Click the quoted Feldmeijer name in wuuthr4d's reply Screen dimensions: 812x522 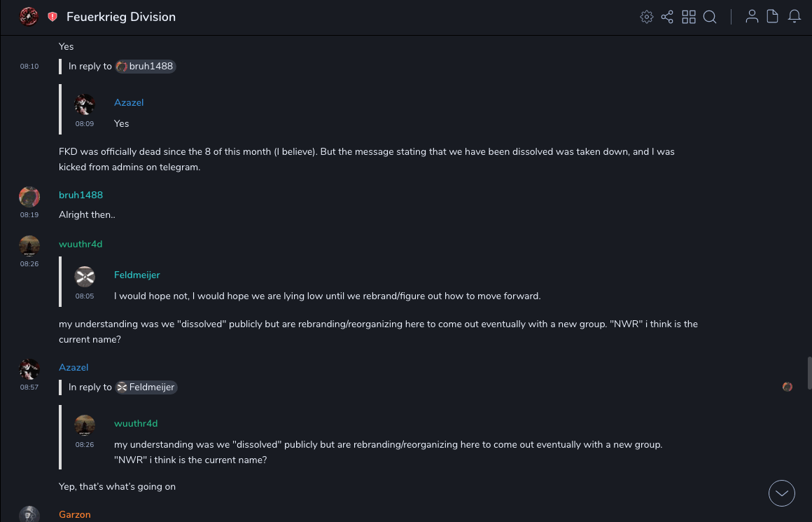137,275
